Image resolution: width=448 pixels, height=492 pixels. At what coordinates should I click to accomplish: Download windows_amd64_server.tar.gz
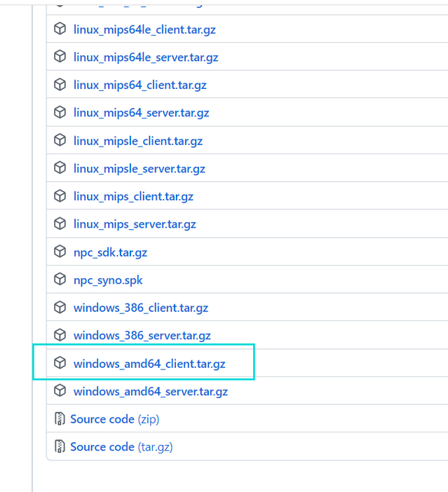(x=150, y=391)
